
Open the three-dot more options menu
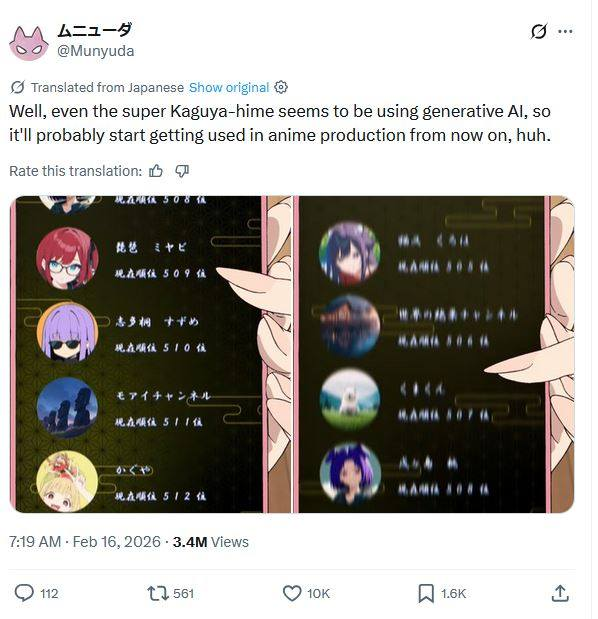(x=565, y=32)
